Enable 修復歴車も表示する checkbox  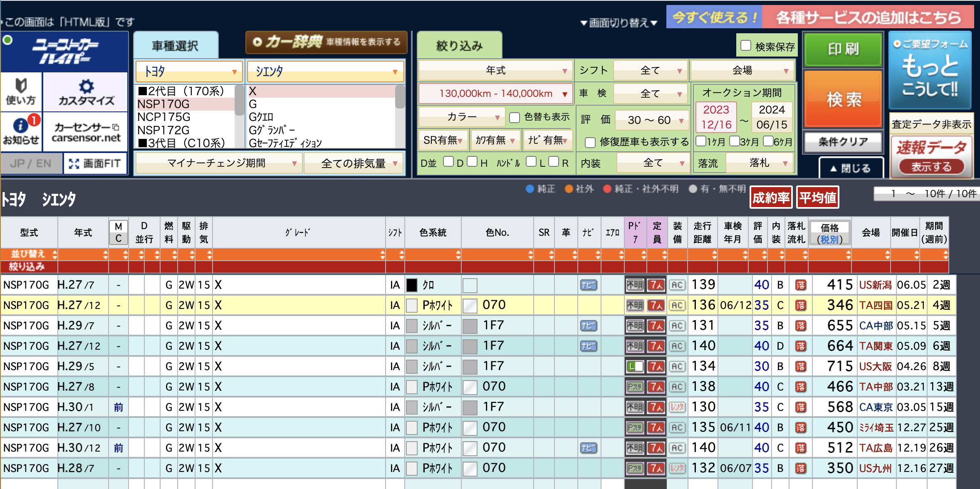(x=590, y=143)
